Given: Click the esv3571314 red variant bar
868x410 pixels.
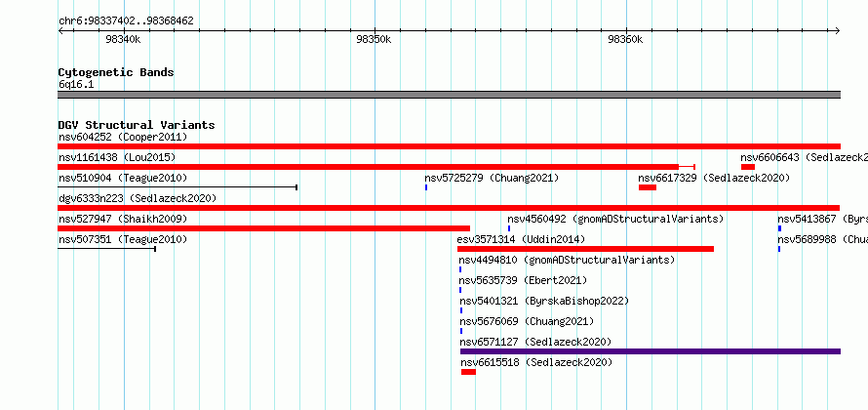Looking at the screenshot, I should pos(585,249).
